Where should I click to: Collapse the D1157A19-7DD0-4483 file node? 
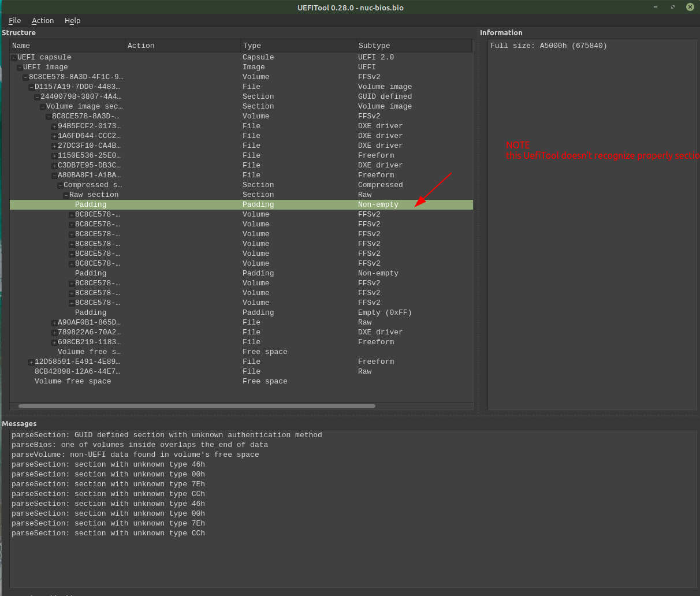(31, 87)
